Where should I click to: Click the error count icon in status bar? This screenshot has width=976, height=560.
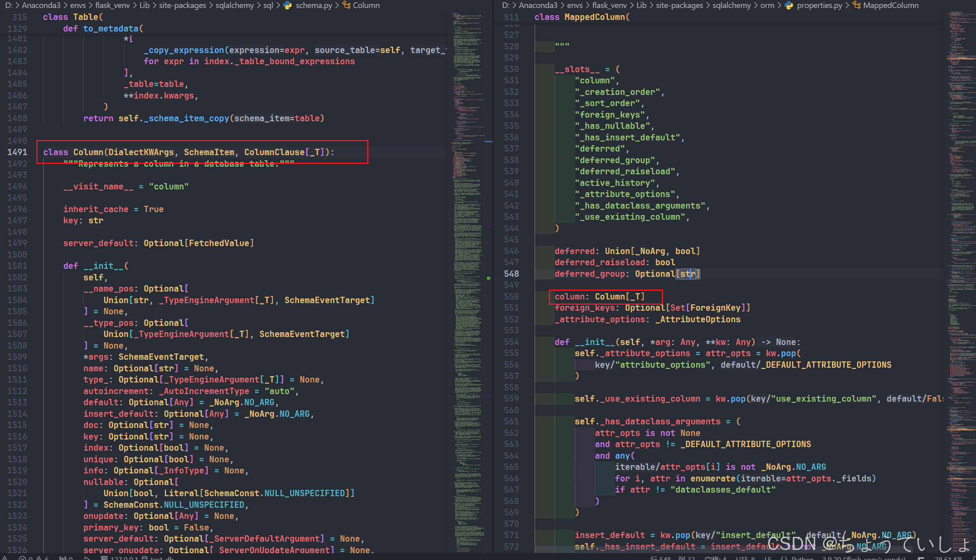tap(22, 558)
